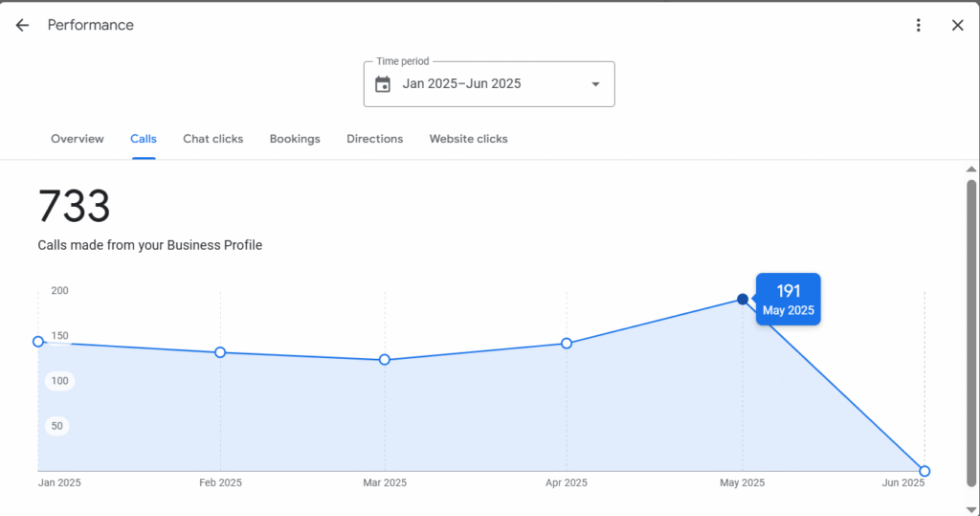The width and height of the screenshot is (980, 516).
Task: View the Directions tab
Action: coord(375,139)
